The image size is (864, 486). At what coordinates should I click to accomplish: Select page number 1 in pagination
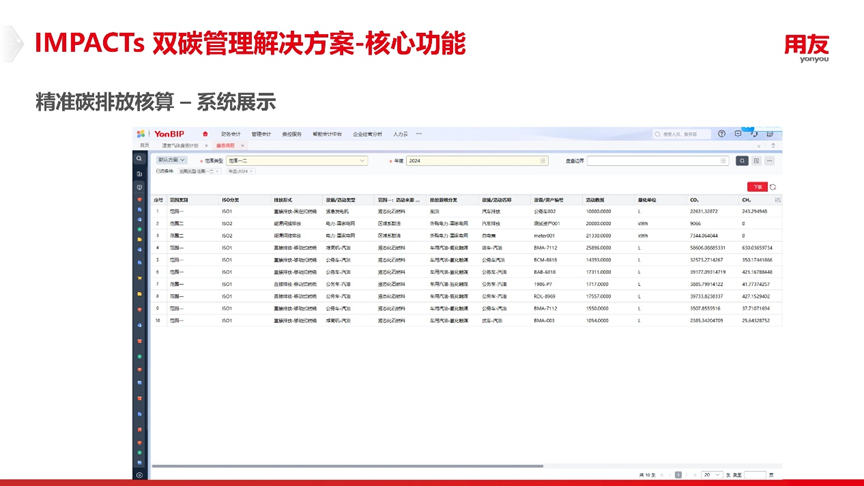[x=678, y=475]
